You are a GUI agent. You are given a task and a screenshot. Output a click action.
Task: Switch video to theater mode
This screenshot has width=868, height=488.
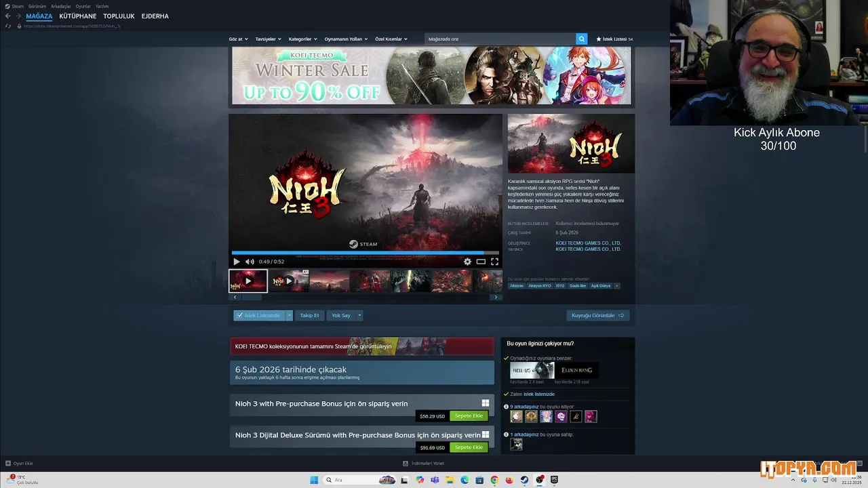(481, 262)
